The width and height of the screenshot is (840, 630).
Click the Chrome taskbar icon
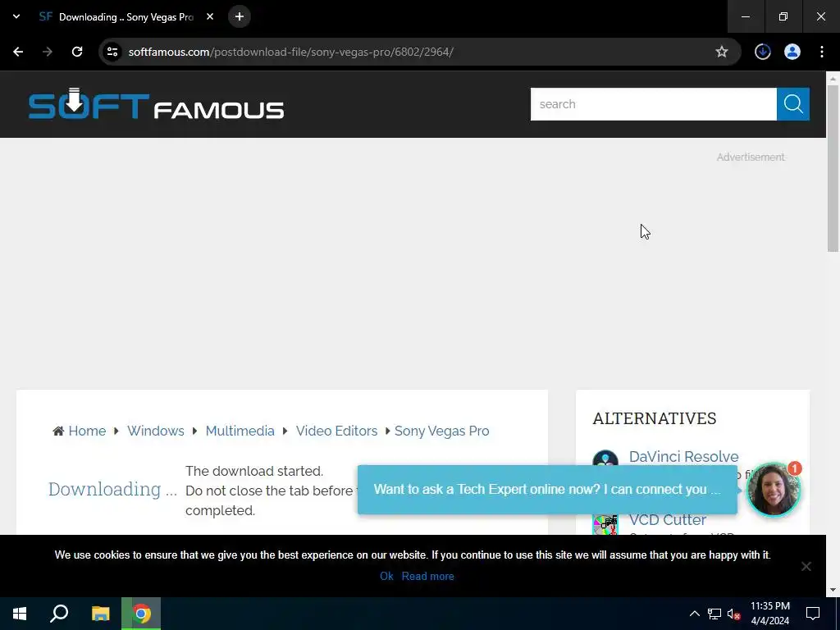point(141,614)
